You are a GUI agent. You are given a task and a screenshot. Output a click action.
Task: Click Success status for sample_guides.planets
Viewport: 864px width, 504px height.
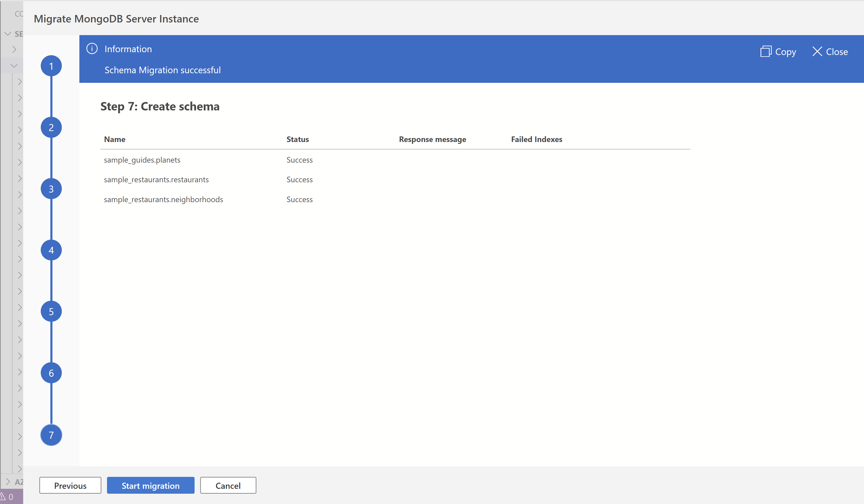299,160
